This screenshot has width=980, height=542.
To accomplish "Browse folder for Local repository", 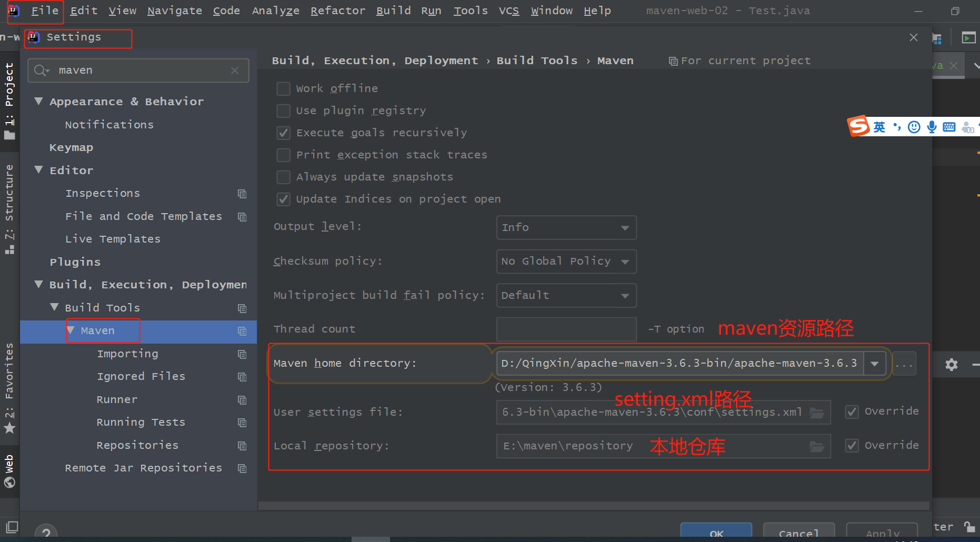I will [817, 447].
